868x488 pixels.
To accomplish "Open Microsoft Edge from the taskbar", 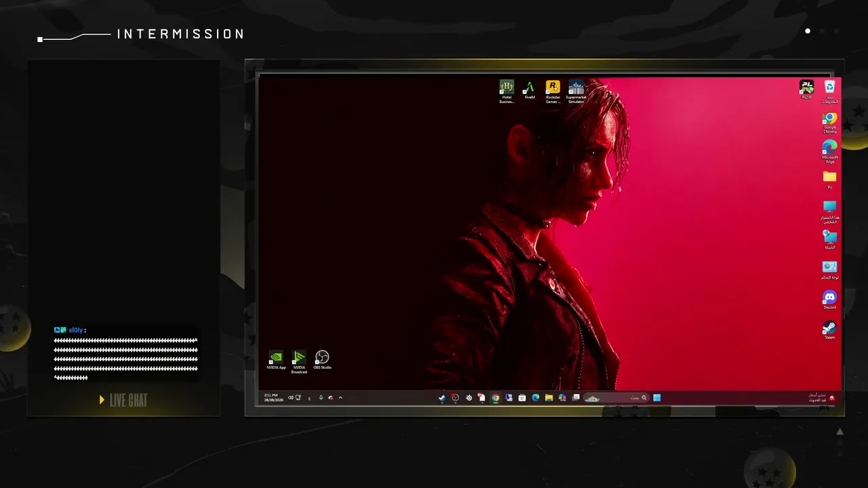I will coord(535,398).
